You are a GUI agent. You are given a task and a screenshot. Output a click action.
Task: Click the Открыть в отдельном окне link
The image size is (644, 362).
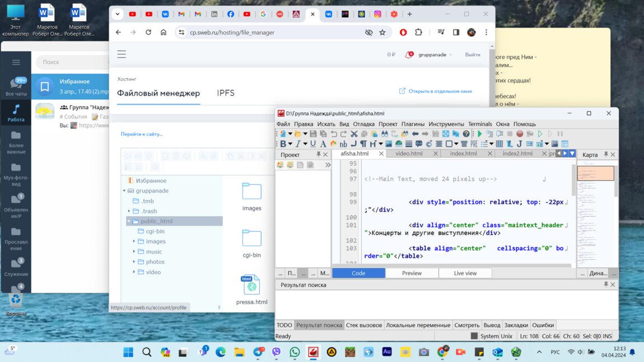pos(440,91)
